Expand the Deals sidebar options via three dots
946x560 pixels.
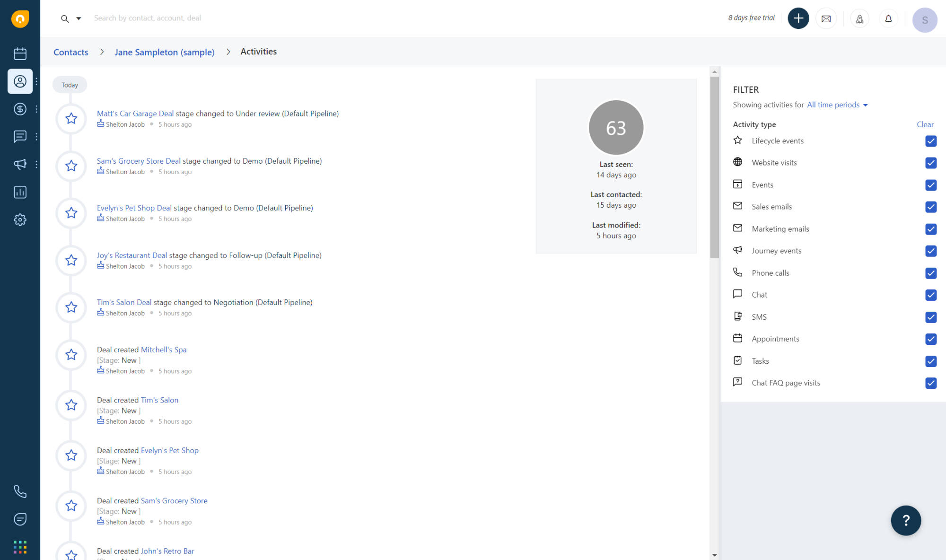coord(36,109)
